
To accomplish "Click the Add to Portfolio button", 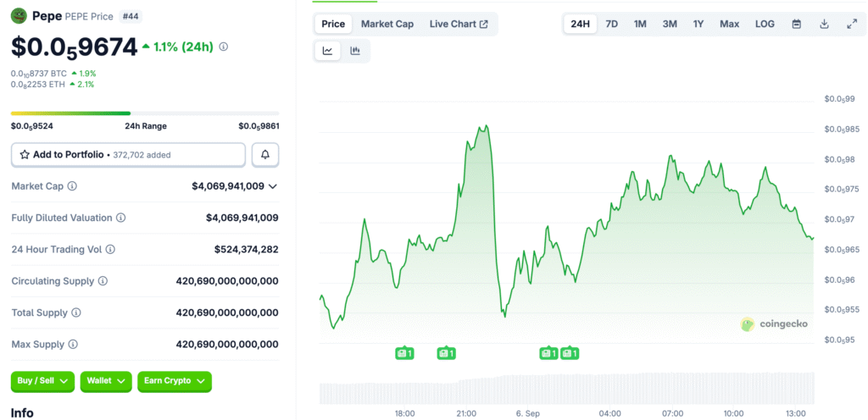I will (129, 155).
